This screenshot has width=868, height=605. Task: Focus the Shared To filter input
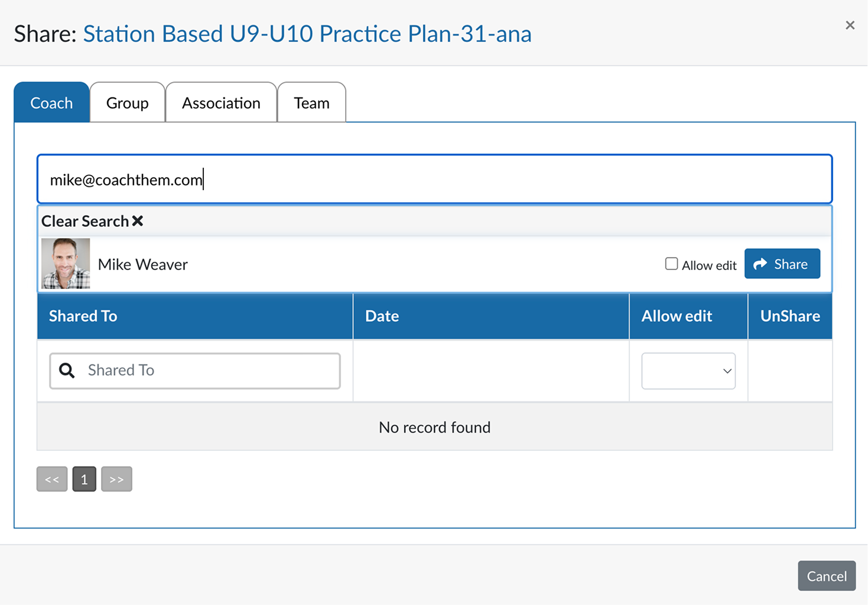pos(195,371)
